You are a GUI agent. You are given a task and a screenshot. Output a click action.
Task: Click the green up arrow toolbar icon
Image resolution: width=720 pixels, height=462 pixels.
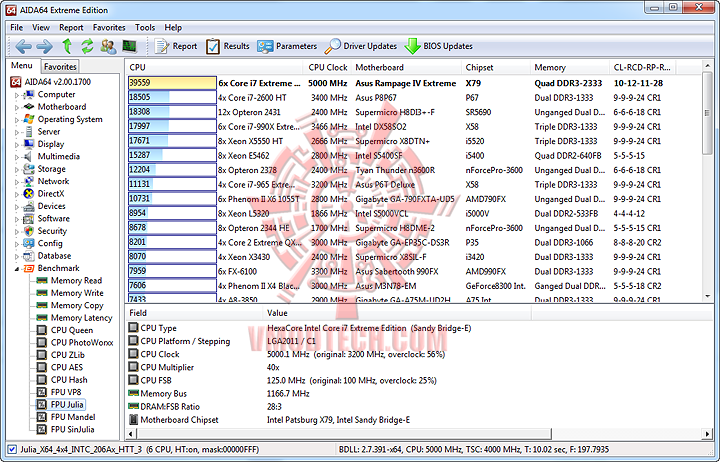67,46
